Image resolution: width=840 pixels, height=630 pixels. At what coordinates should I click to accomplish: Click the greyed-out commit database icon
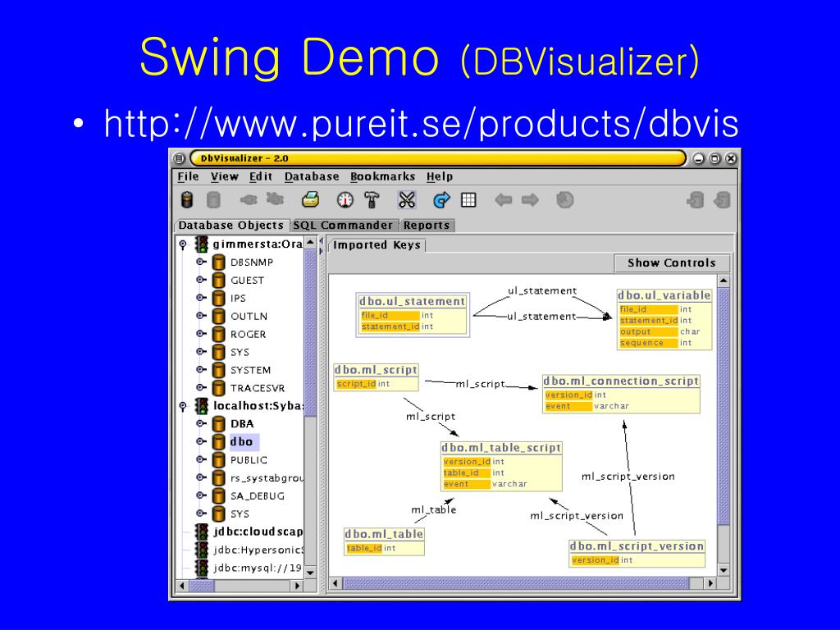696,200
